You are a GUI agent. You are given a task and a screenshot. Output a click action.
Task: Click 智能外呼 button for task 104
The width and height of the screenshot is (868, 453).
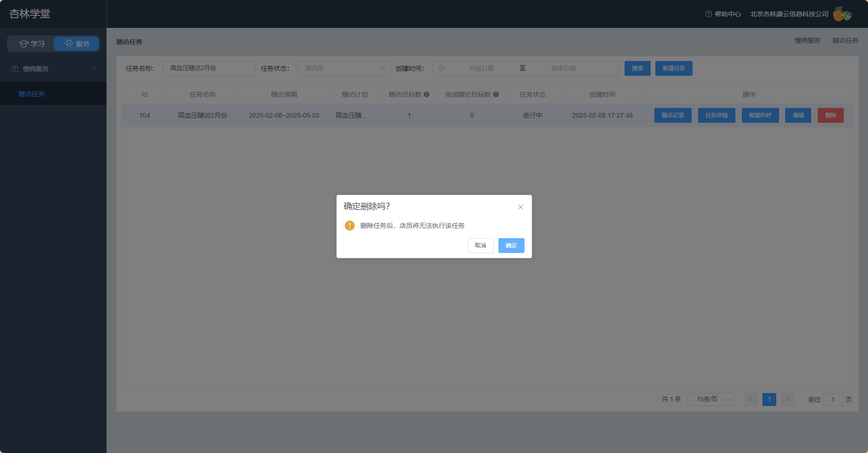(760, 115)
